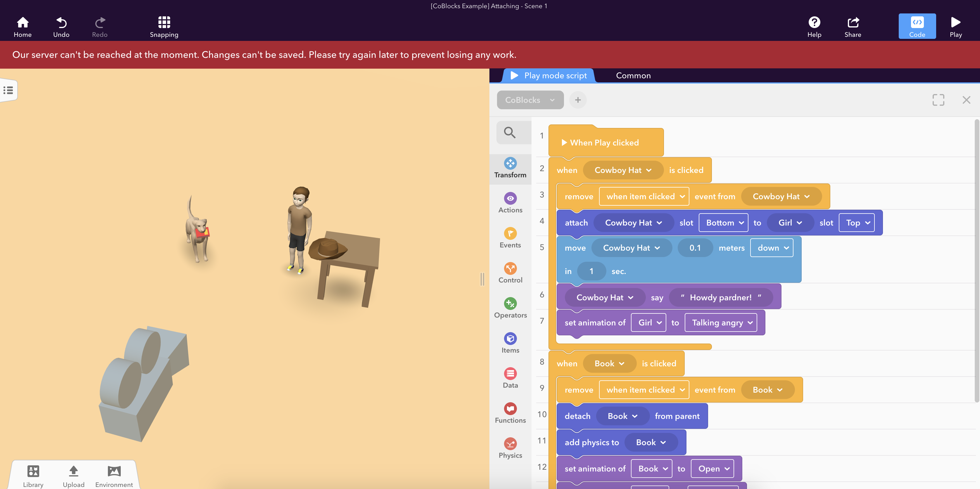Click the panel splitter handle
Screen dimensions: 980x489
coord(482,279)
